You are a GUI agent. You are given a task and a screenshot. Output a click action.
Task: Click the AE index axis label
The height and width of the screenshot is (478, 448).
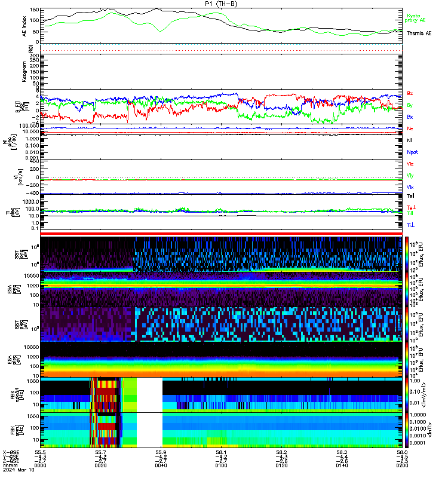tap(24, 26)
